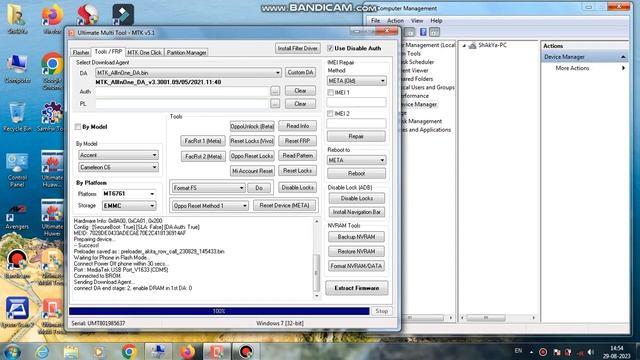This screenshot has height=360, width=640.
Task: Tick the IMEI 1 checkbox
Action: tap(330, 93)
